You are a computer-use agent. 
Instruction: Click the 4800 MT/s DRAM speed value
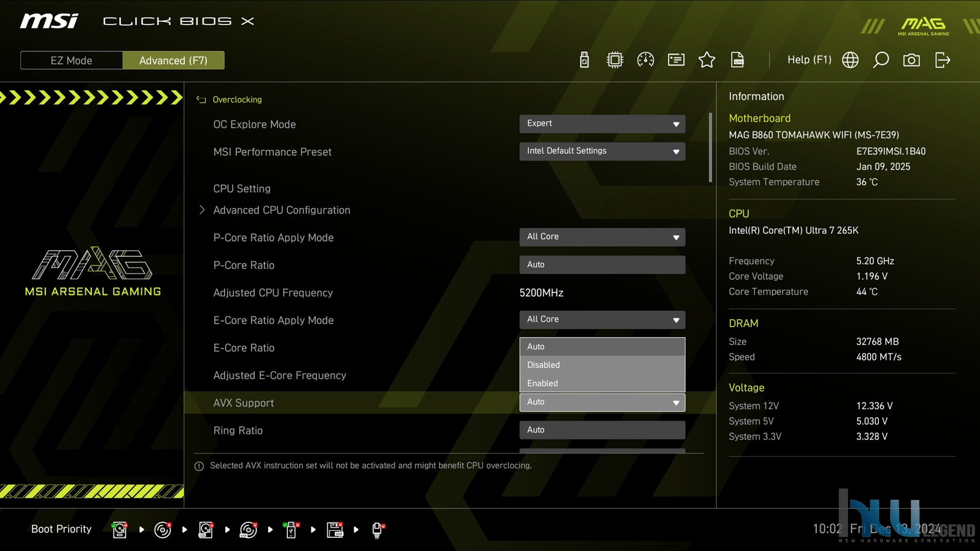[878, 357]
